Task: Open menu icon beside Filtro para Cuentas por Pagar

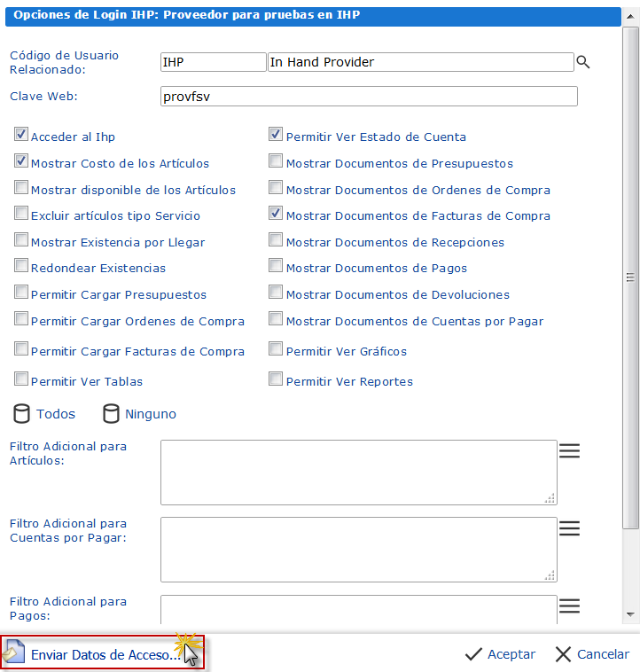Action: 569,528
